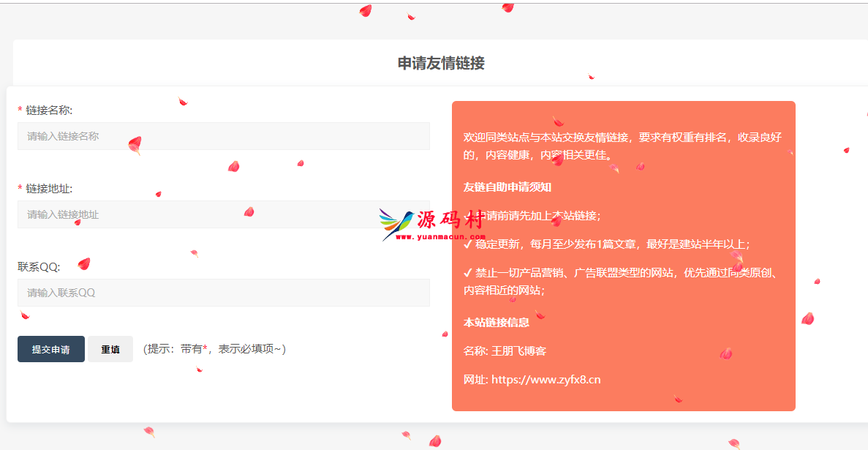Click the checkmark icon before 禁止一切产品营销
Viewport: 868px width, 450px height.
(x=468, y=273)
